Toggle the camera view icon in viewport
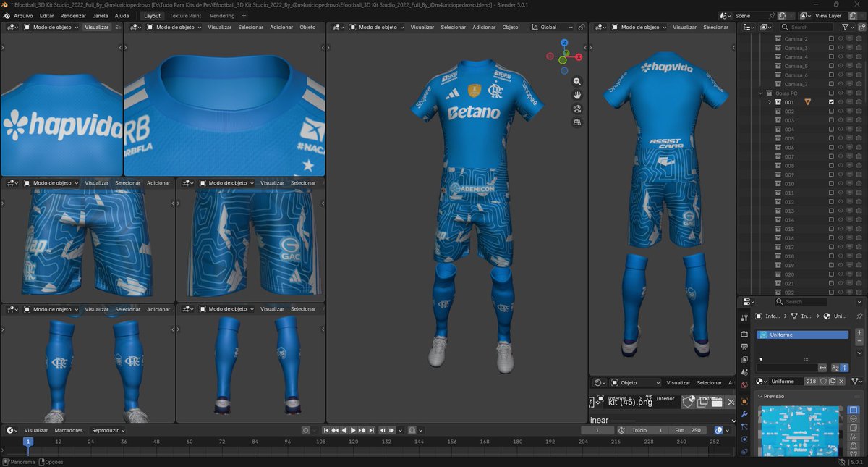This screenshot has width=868, height=467. [577, 109]
